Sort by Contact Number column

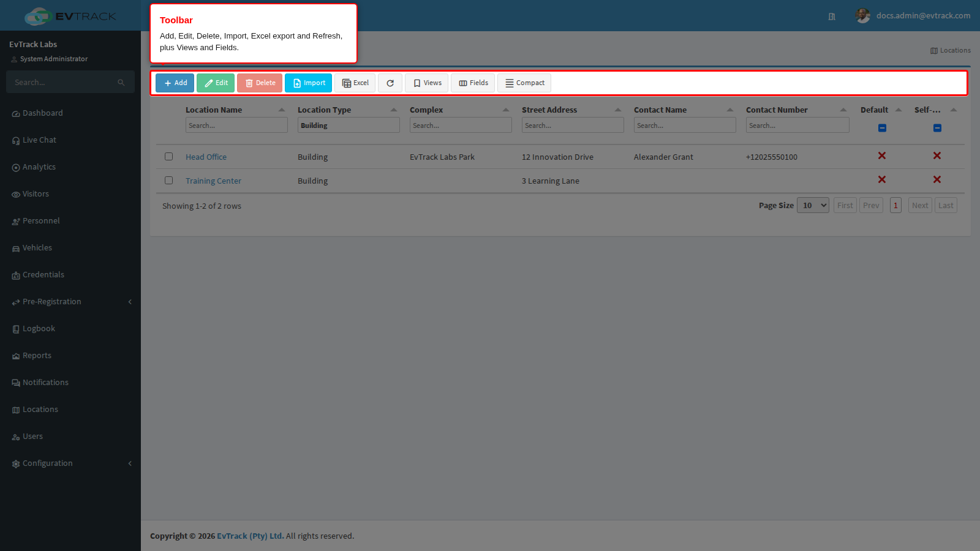click(x=796, y=110)
